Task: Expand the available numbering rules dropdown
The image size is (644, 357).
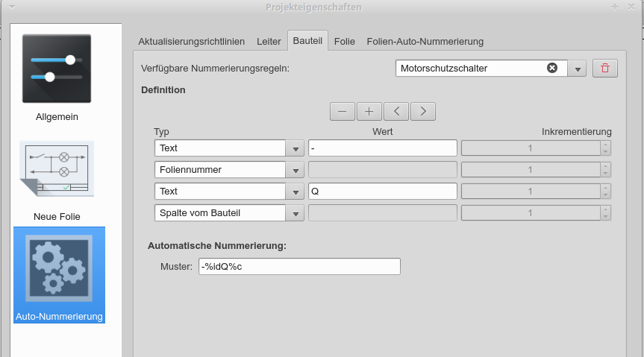Action: 578,69
